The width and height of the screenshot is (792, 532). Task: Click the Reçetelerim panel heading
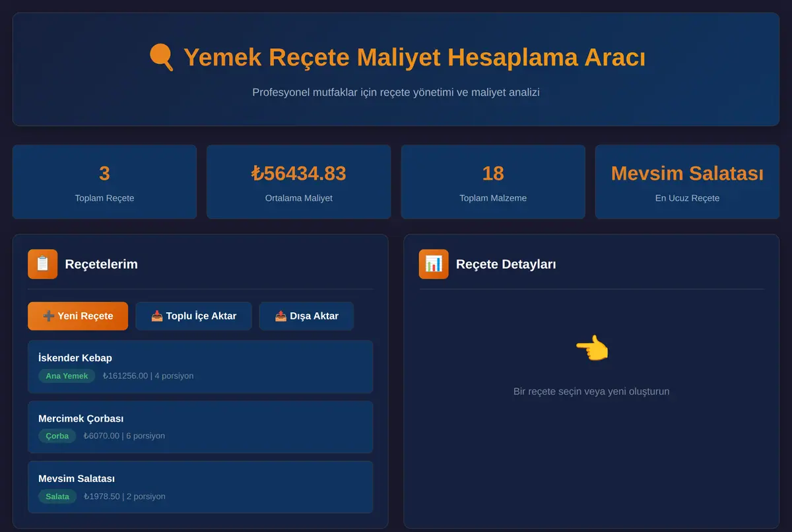click(102, 265)
